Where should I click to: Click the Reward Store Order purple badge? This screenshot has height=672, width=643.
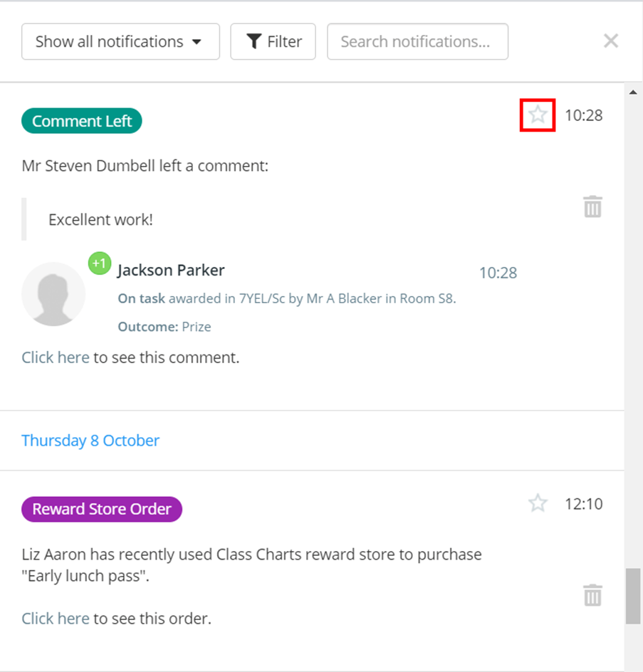[101, 509]
